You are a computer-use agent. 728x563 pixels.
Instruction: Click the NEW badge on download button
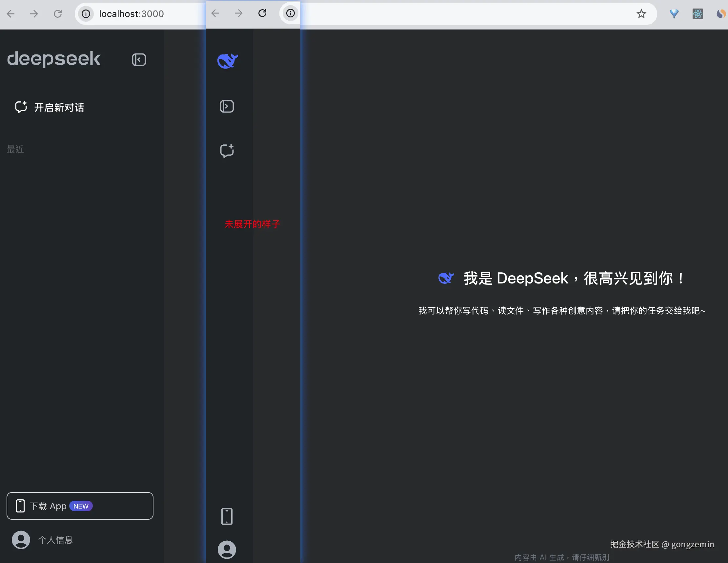point(81,506)
